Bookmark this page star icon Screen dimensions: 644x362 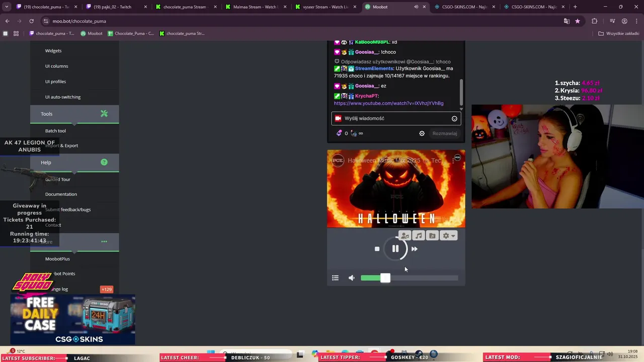coord(578,21)
